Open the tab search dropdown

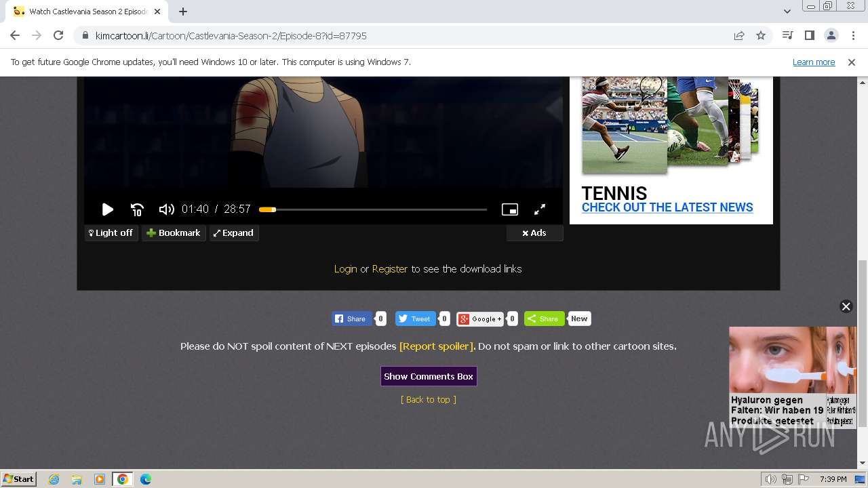[x=787, y=11]
